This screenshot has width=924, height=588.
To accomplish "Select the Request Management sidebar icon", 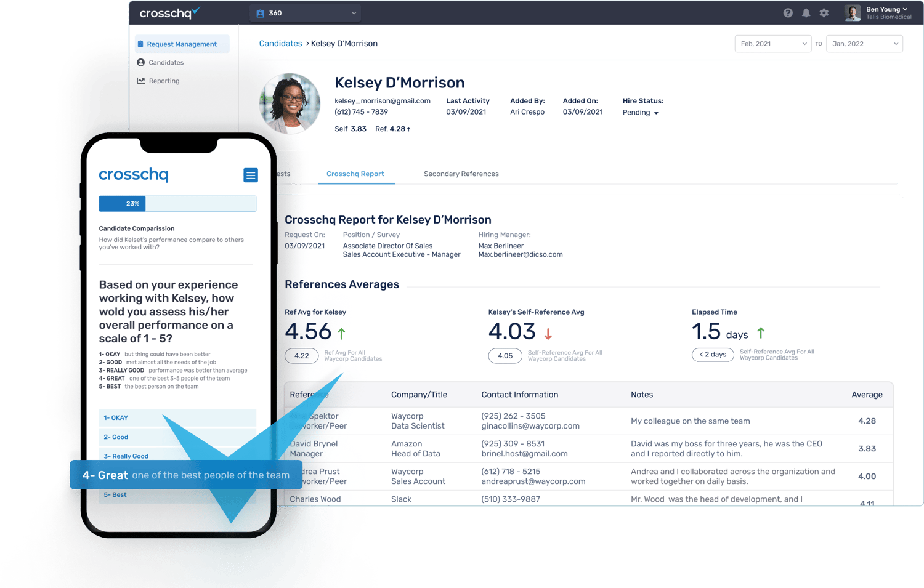I will point(142,44).
